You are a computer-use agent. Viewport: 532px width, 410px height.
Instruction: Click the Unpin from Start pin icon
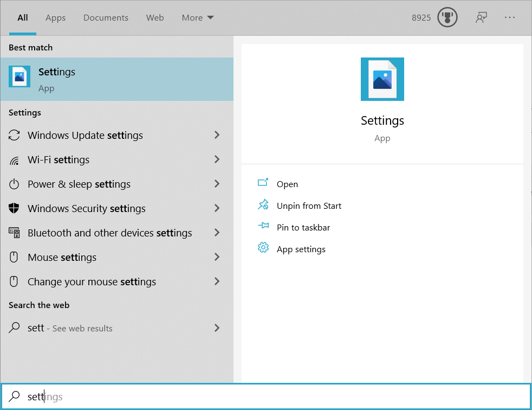[263, 204]
